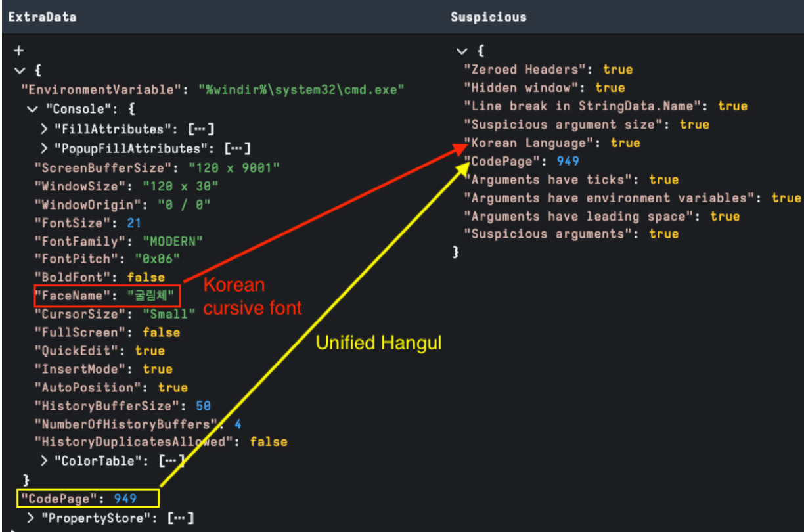The height and width of the screenshot is (532, 804).
Task: Click the BoldFont false value
Action: coord(146,277)
